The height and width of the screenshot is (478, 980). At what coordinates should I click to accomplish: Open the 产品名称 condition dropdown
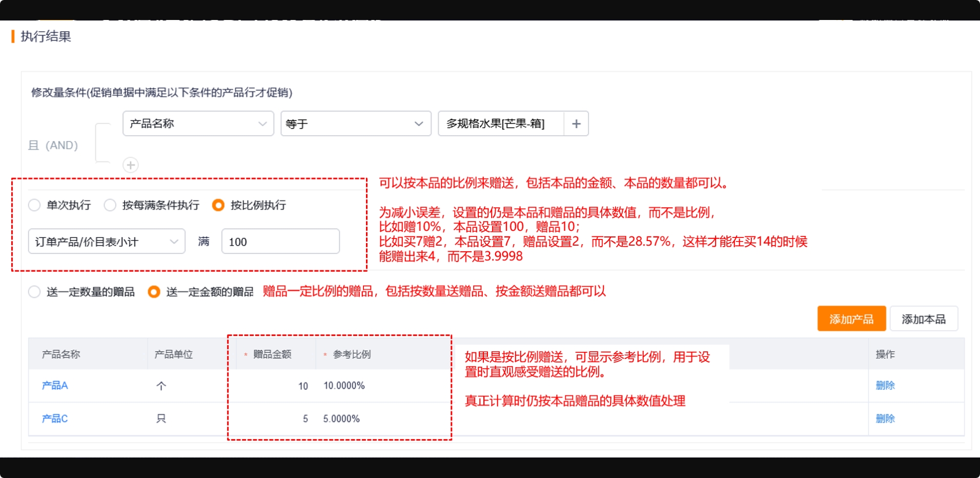click(x=198, y=124)
